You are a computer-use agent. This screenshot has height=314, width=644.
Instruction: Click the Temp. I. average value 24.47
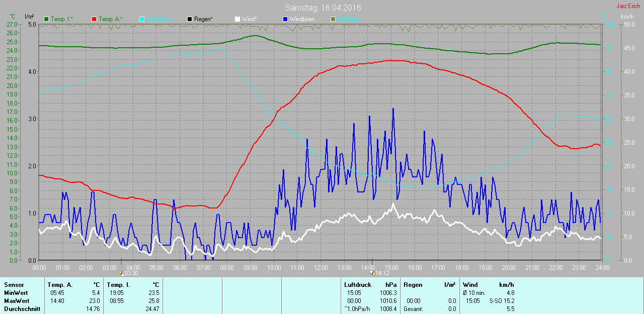tap(151, 308)
